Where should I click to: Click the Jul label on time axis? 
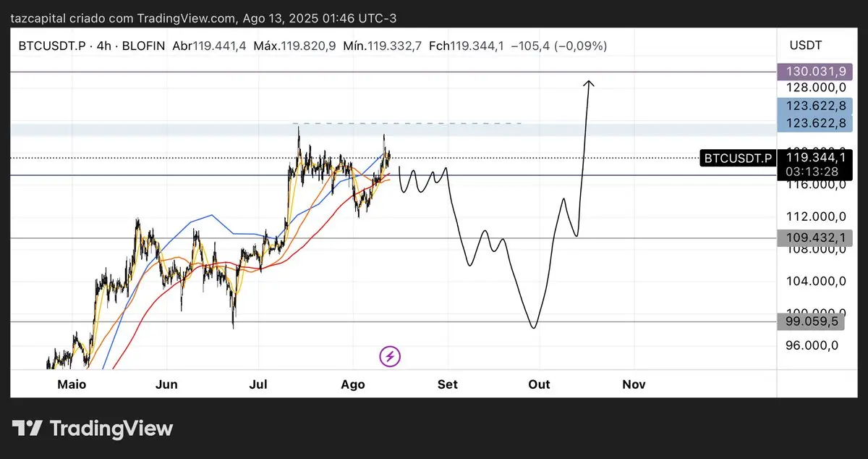click(x=258, y=384)
